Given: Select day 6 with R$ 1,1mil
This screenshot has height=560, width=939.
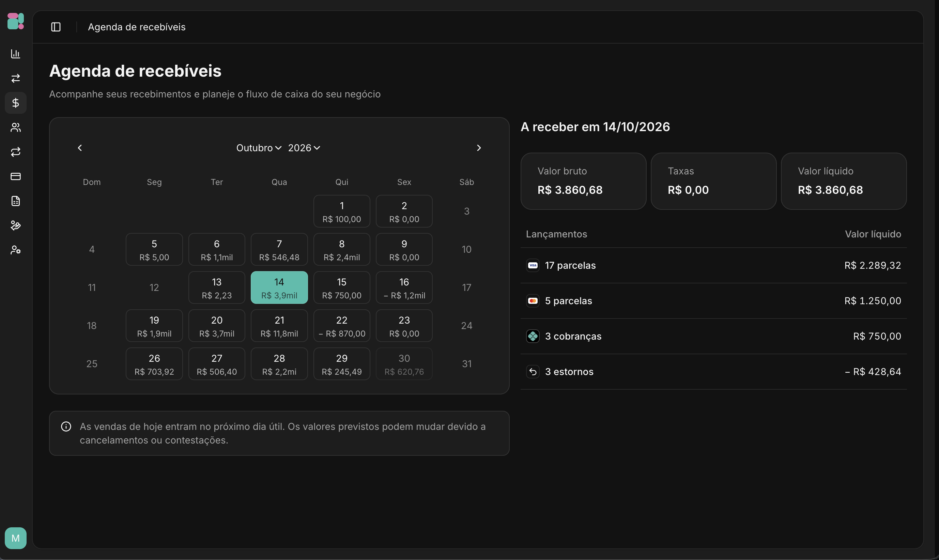Looking at the screenshot, I should coord(217,249).
